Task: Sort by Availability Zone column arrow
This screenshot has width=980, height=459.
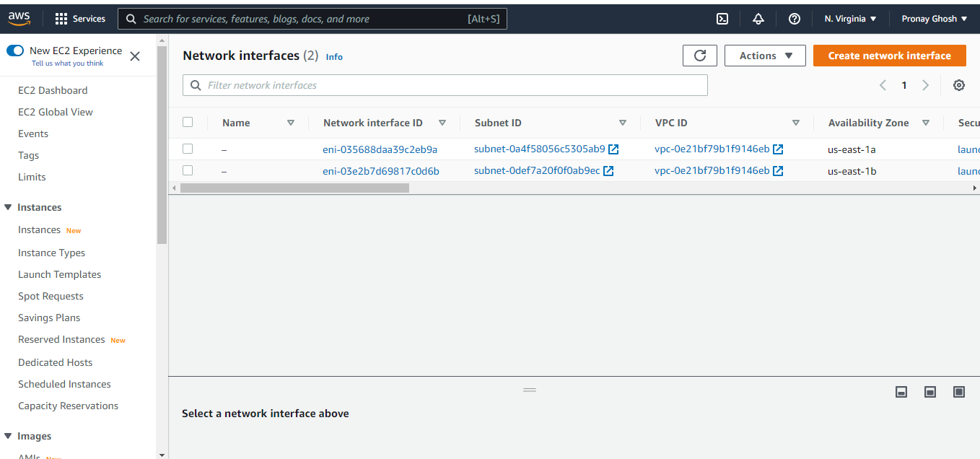Action: tap(926, 123)
